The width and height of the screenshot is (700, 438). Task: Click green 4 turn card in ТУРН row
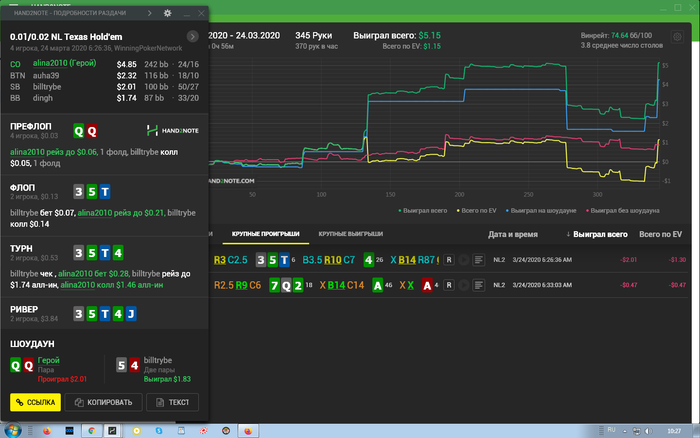click(118, 253)
